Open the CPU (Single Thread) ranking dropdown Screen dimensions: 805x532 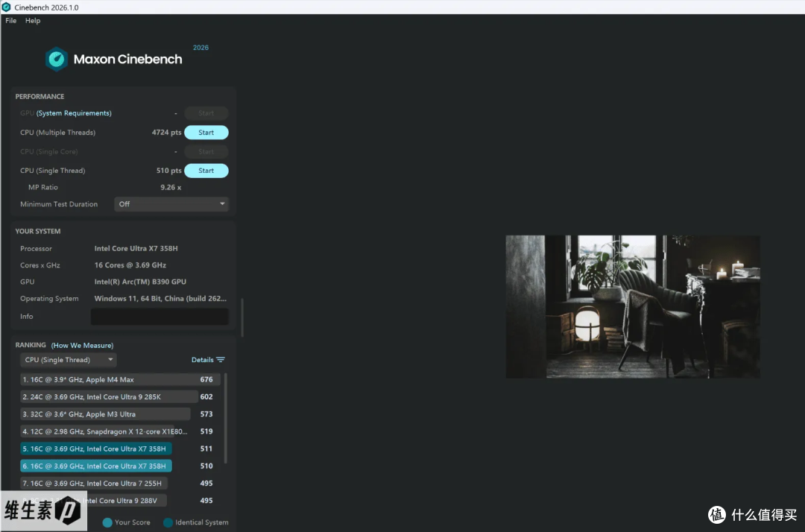click(x=69, y=360)
